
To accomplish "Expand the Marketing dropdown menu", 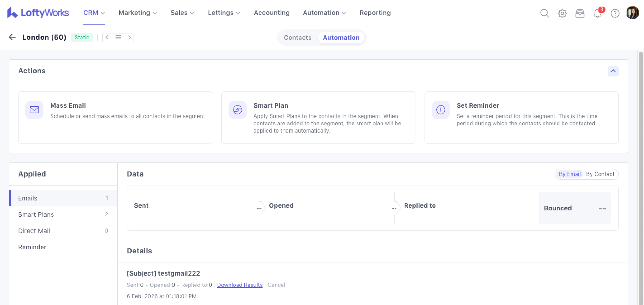I will [138, 12].
